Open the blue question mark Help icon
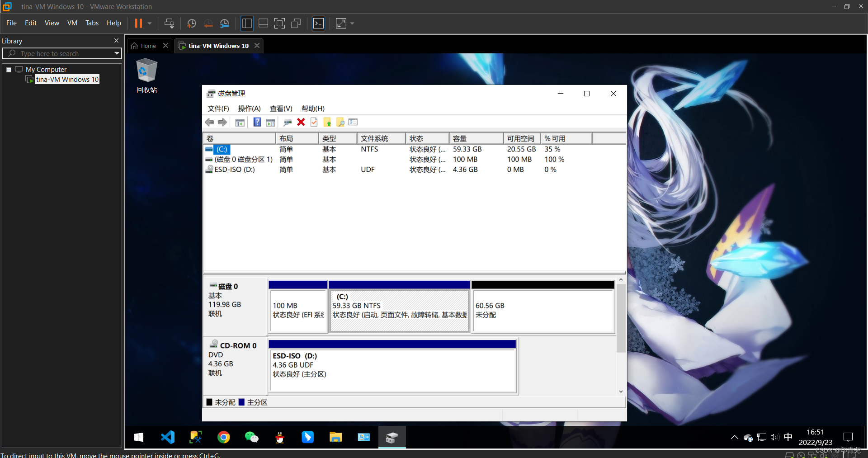This screenshot has height=458, width=868. [257, 122]
